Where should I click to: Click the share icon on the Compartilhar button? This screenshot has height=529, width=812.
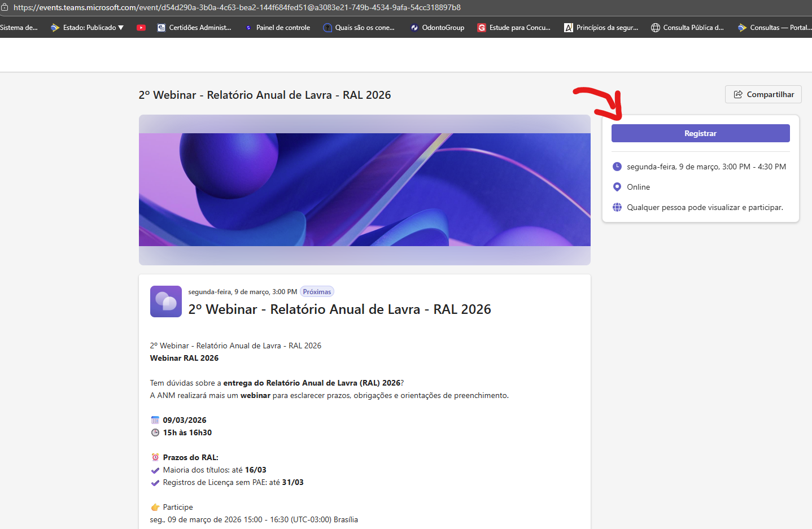(739, 94)
